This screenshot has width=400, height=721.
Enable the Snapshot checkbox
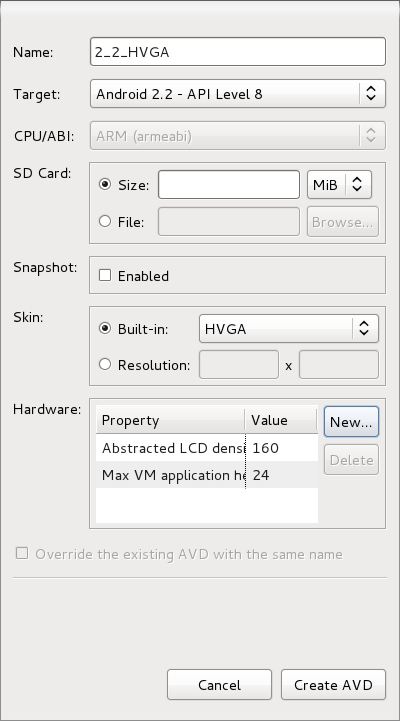105,275
